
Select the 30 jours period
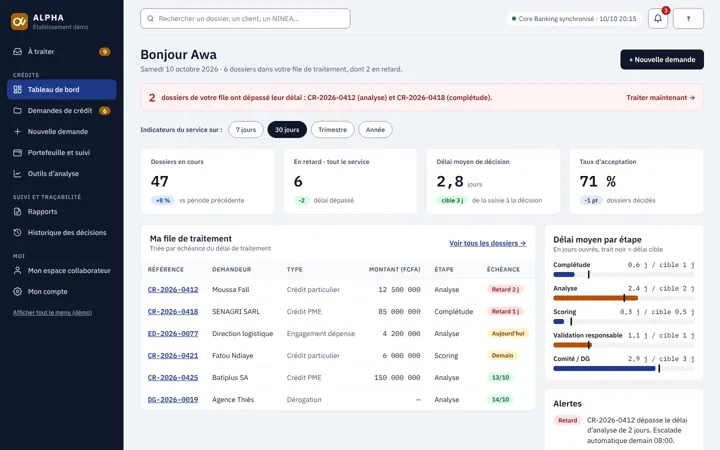[287, 129]
